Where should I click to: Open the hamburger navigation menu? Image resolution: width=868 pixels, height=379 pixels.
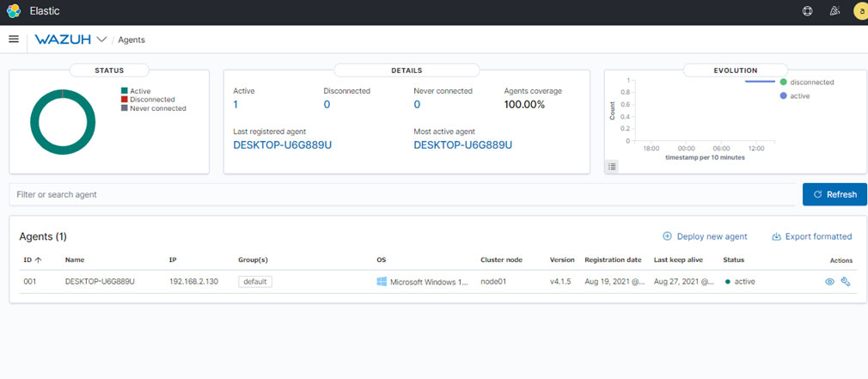tap(14, 40)
